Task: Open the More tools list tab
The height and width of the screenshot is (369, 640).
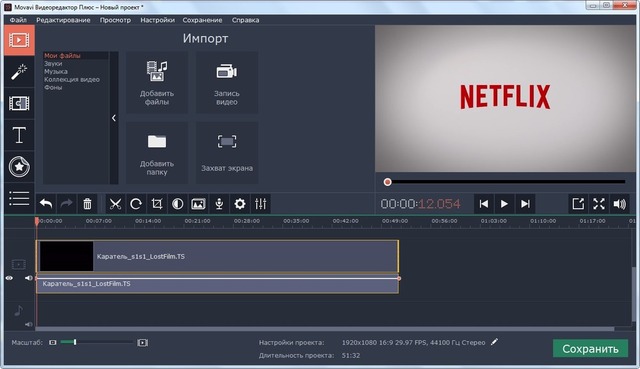Action: click(19, 199)
